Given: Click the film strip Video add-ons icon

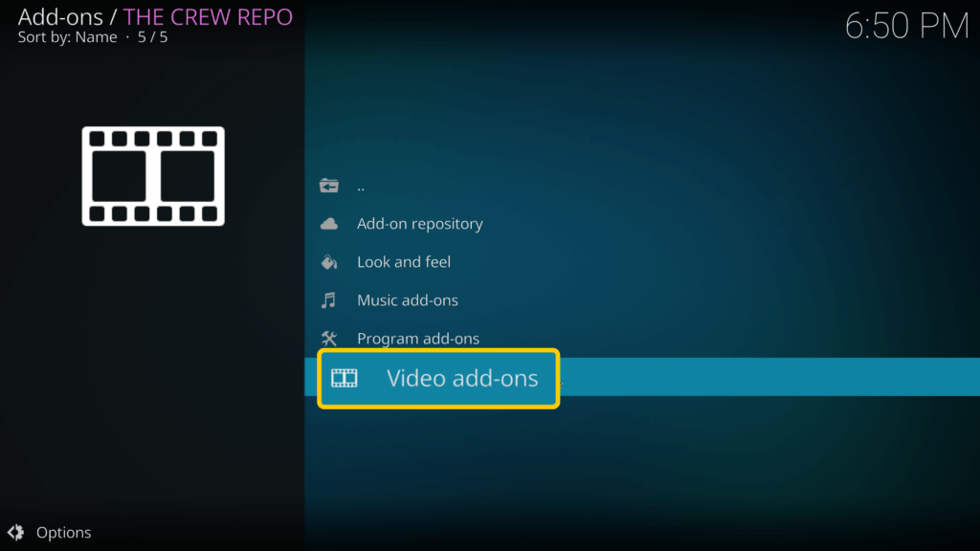Looking at the screenshot, I should point(345,378).
